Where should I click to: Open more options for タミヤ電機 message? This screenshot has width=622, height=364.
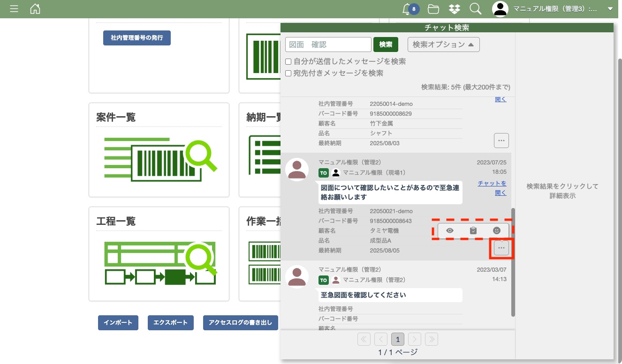[501, 248]
